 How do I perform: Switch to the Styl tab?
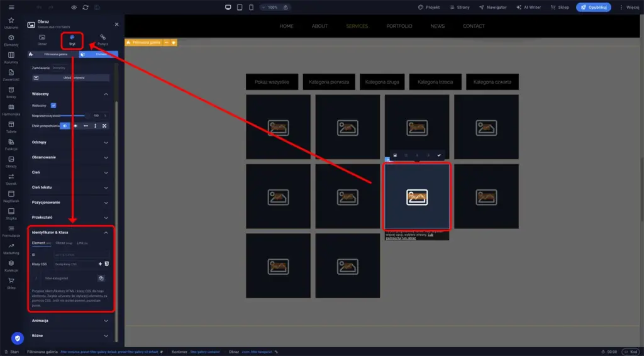[x=72, y=40]
